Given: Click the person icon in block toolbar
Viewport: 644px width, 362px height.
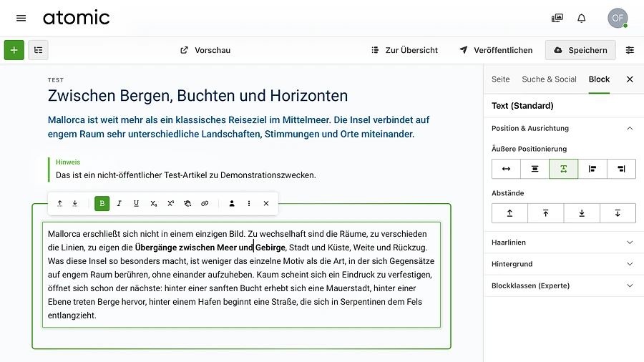Looking at the screenshot, I should tap(232, 204).
